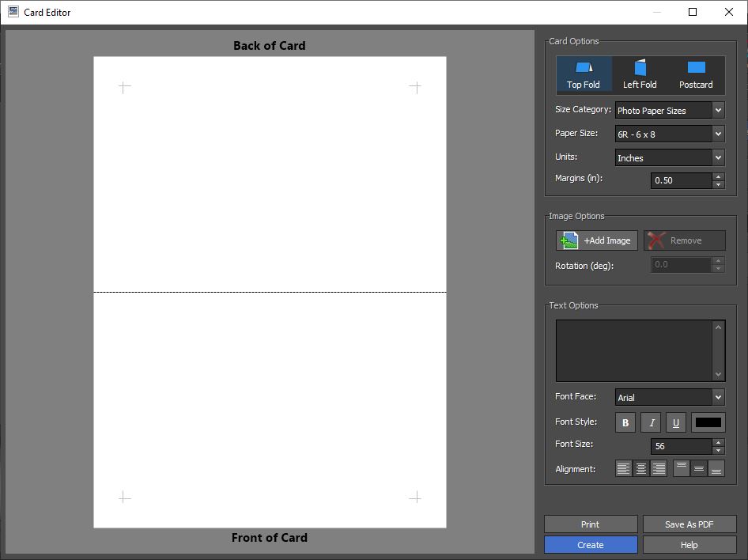Screen dimensions: 748x560
Task: Click the Rotation increase arrow
Action: tap(719, 260)
